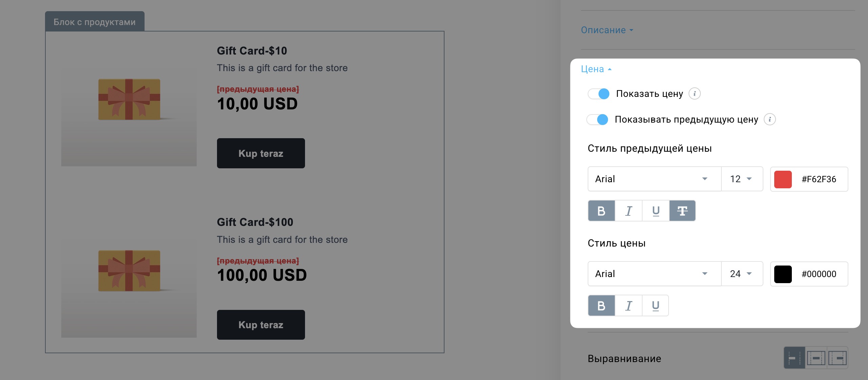This screenshot has height=380, width=868.
Task: Click the first Kup teraz button
Action: click(x=261, y=153)
